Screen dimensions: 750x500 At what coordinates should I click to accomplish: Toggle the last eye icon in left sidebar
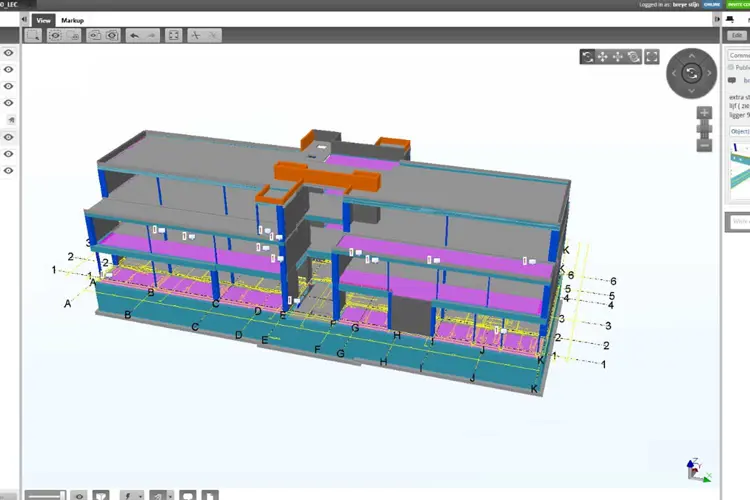[x=9, y=171]
